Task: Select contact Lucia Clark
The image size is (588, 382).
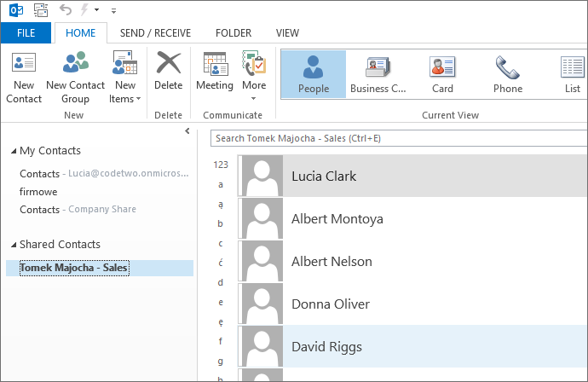Action: [412, 176]
